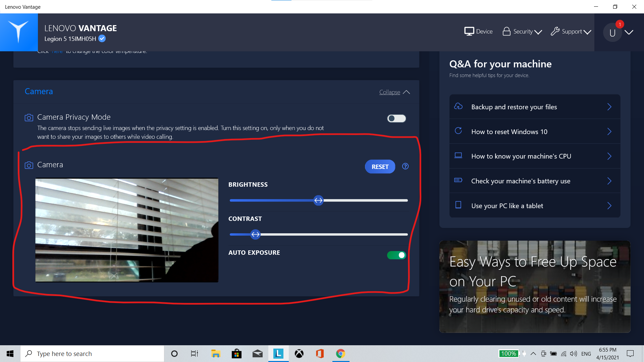Open the Support dropdown menu

point(571,32)
